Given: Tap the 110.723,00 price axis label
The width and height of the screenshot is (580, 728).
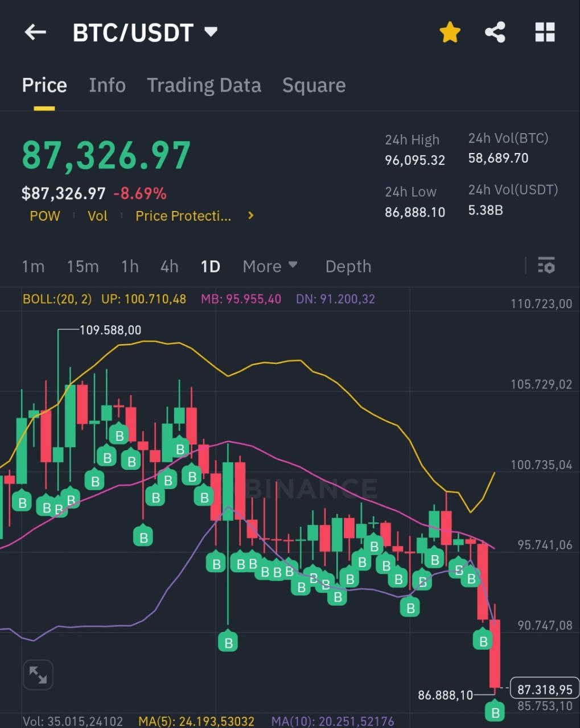Looking at the screenshot, I should click(541, 304).
